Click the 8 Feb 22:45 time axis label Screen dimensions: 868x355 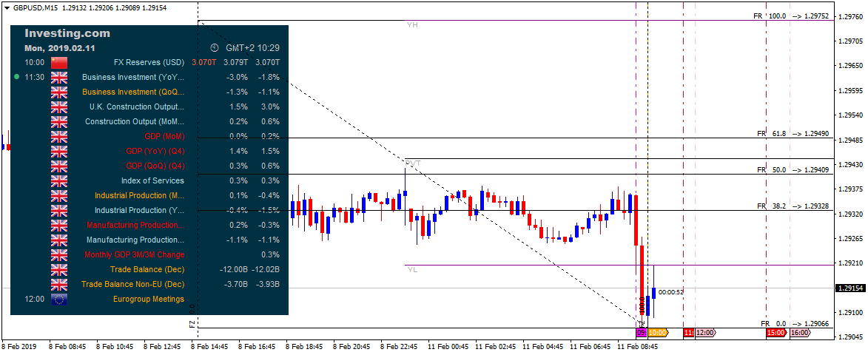point(400,347)
